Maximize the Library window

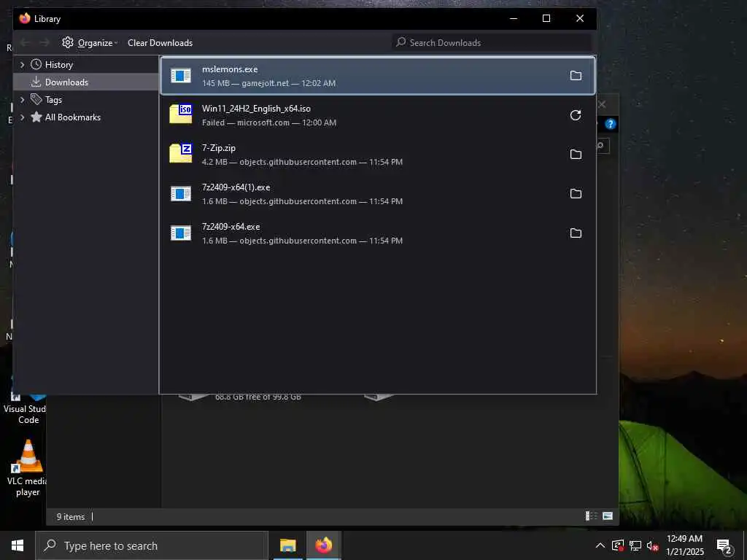pos(546,18)
